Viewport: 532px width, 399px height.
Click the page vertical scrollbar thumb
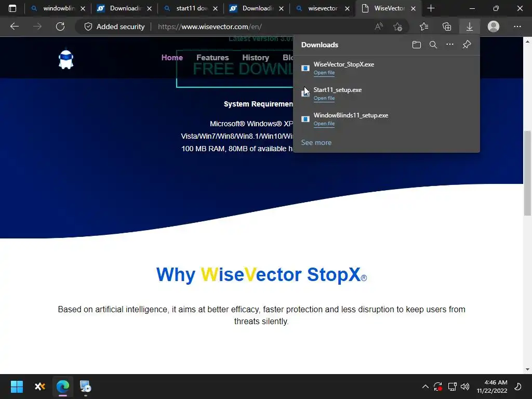click(x=527, y=173)
